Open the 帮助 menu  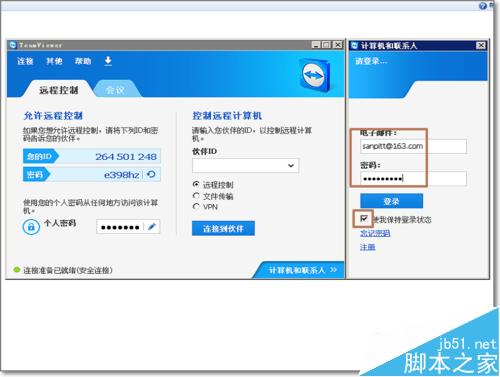pos(83,61)
